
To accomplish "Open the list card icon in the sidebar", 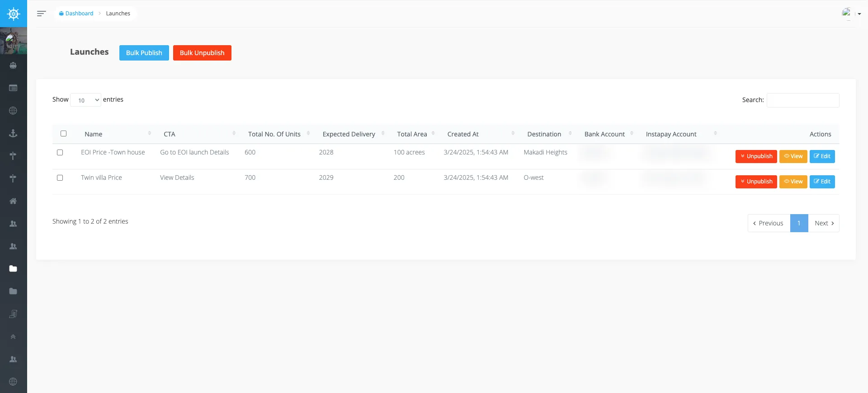I will coord(13,88).
